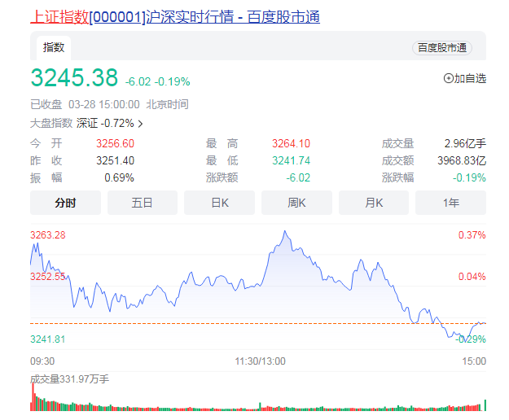This screenshot has height=420, width=509.
Task: Click the 百度股市通 badge button
Action: click(442, 48)
